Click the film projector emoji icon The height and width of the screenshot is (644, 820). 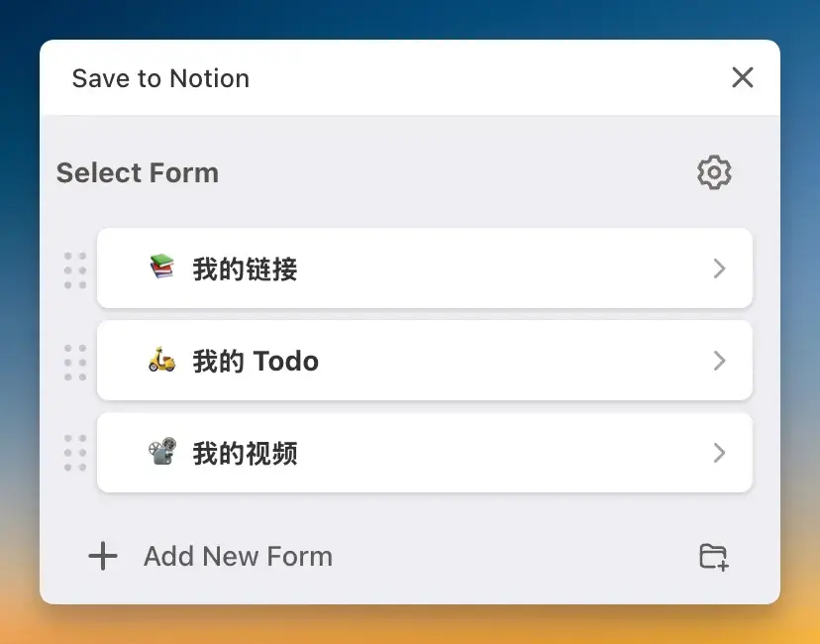161,453
